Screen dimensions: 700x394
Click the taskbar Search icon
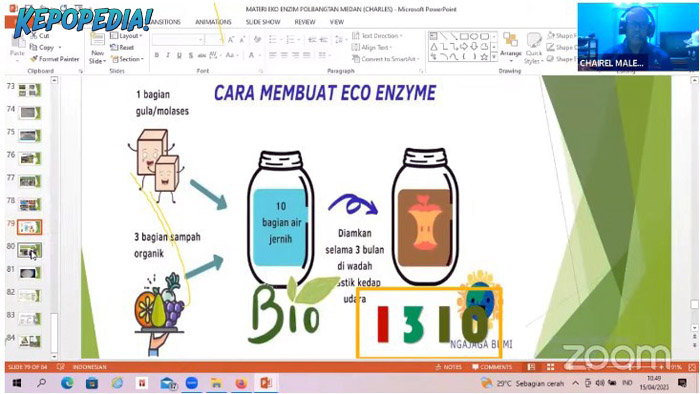click(x=42, y=383)
